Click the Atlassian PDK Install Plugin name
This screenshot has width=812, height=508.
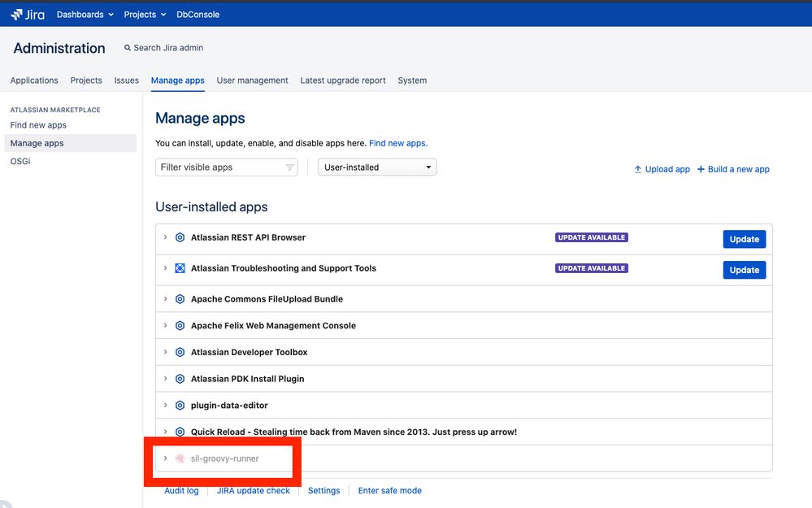(248, 379)
